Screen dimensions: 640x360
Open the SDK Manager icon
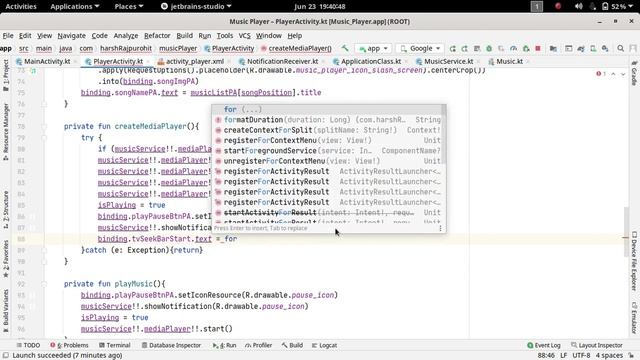point(605,49)
